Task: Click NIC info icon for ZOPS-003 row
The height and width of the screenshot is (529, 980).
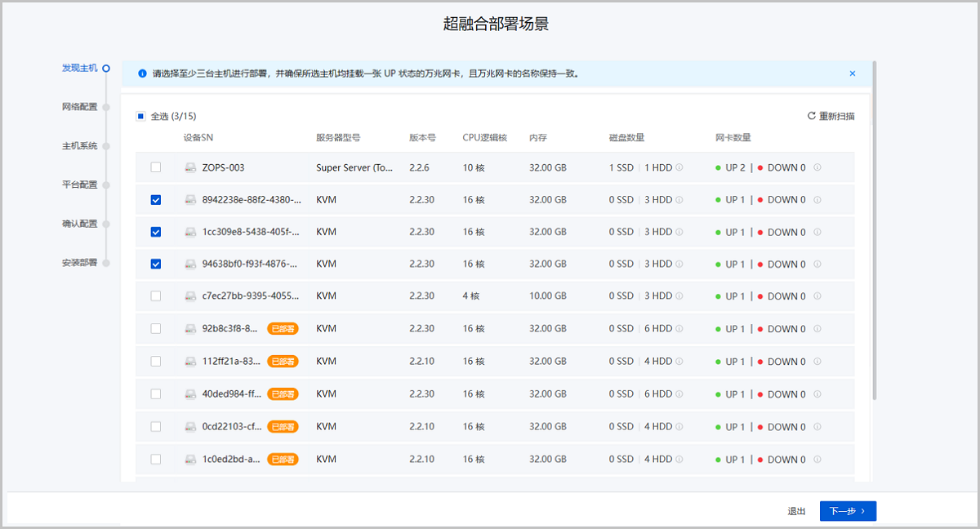Action: point(817,167)
